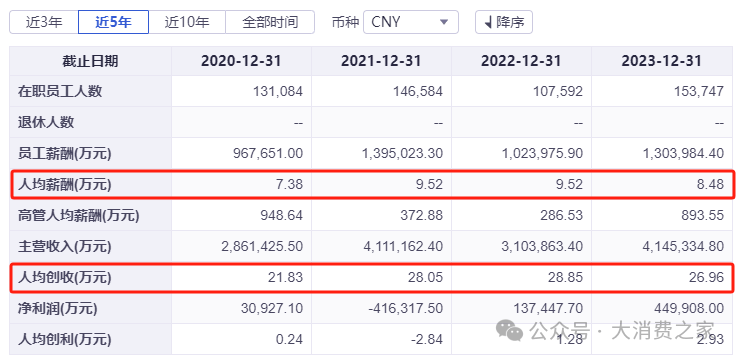Select the 2021-12-31 column header

(381, 61)
